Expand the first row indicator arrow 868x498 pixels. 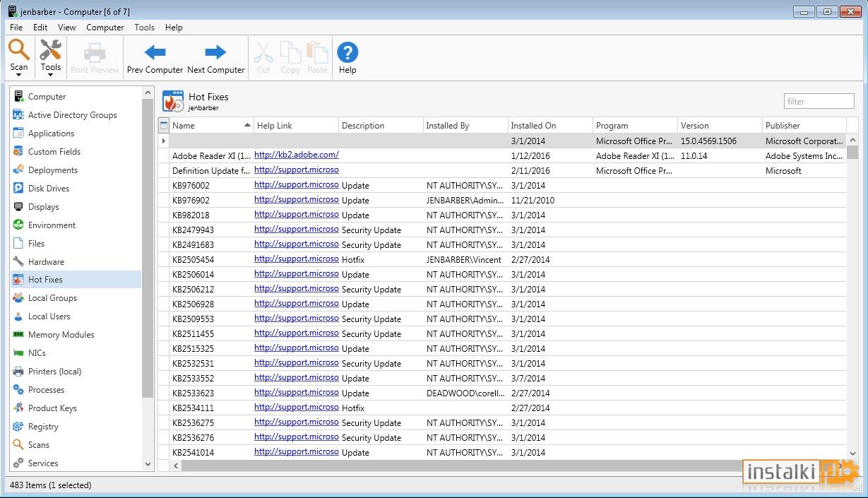[x=164, y=141]
